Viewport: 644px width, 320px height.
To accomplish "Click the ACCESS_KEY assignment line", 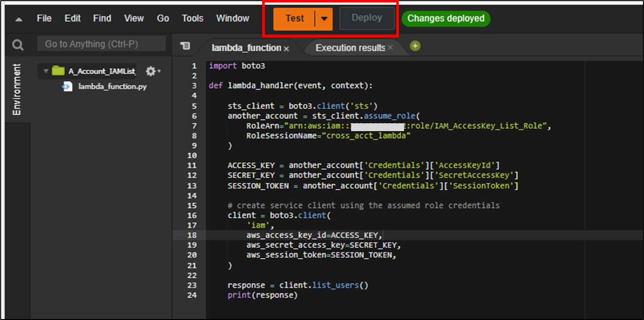I will tap(364, 165).
